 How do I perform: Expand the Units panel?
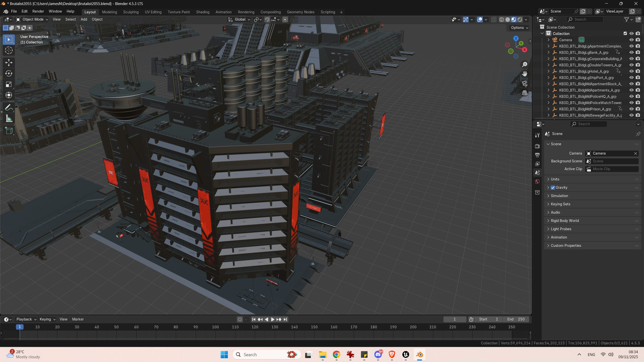pyautogui.click(x=555, y=179)
